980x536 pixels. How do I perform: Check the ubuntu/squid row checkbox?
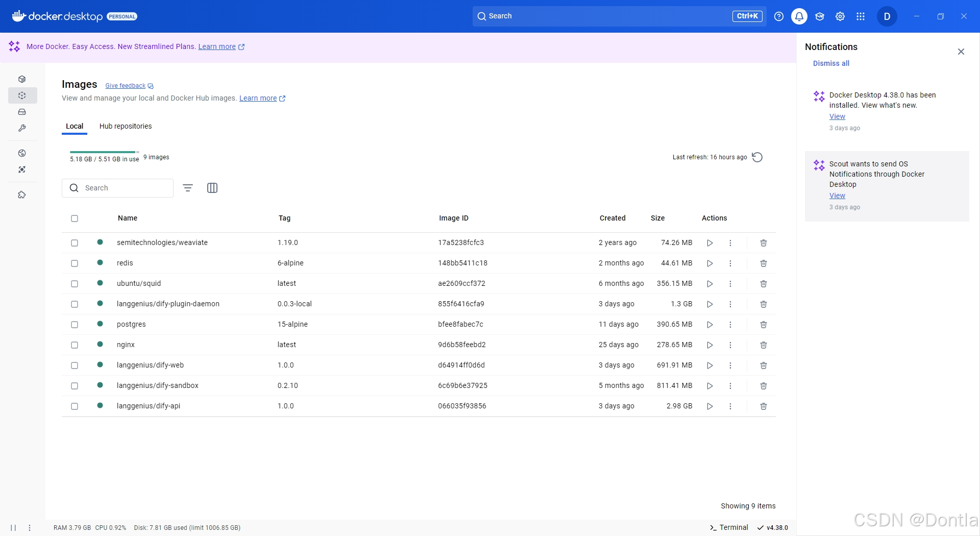point(75,284)
